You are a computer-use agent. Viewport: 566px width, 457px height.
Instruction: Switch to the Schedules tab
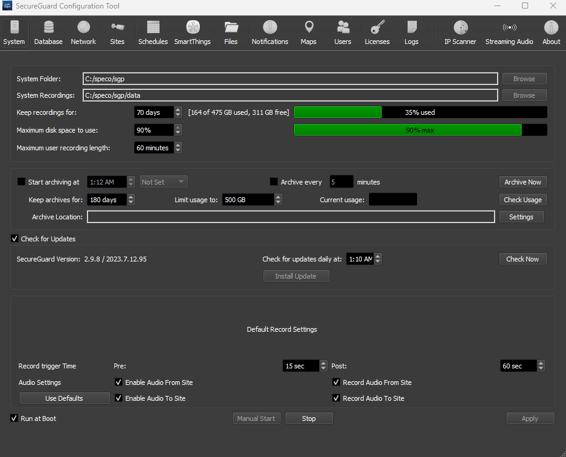click(153, 32)
